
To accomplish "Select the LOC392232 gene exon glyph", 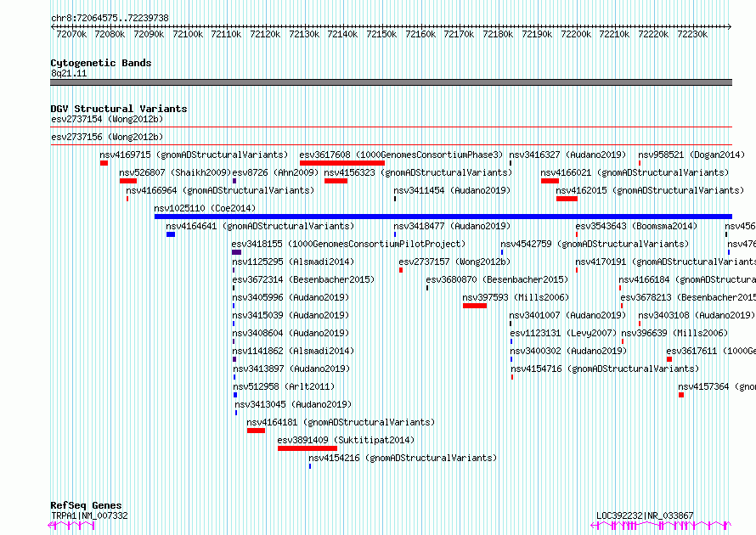I will pos(661,526).
